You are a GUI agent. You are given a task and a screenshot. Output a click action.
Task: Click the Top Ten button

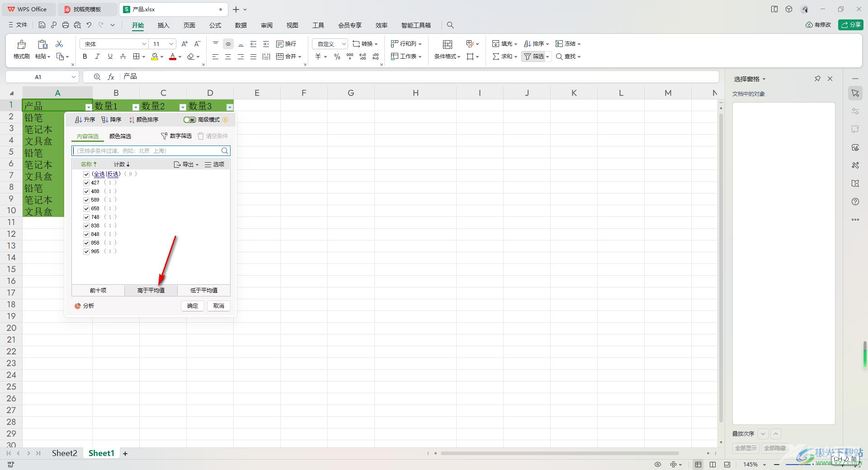(x=98, y=291)
